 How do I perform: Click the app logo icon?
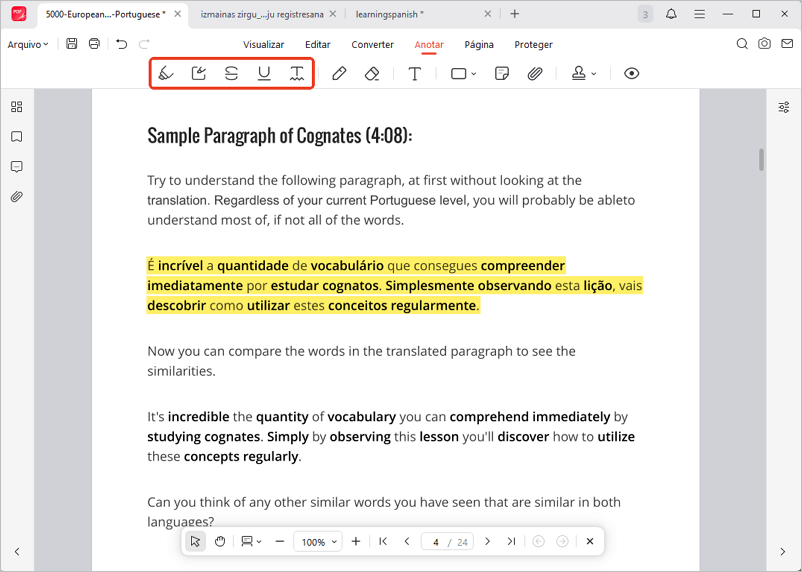tap(19, 14)
